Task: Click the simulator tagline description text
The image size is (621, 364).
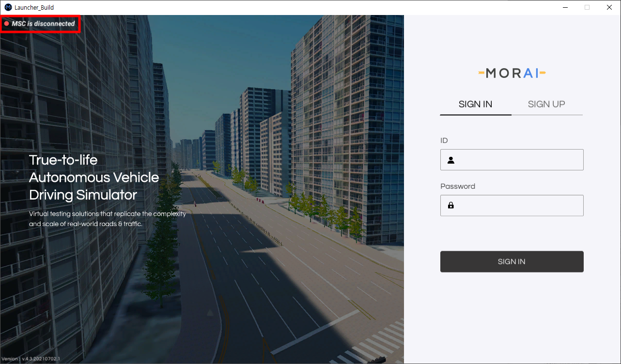Action: pos(108,218)
